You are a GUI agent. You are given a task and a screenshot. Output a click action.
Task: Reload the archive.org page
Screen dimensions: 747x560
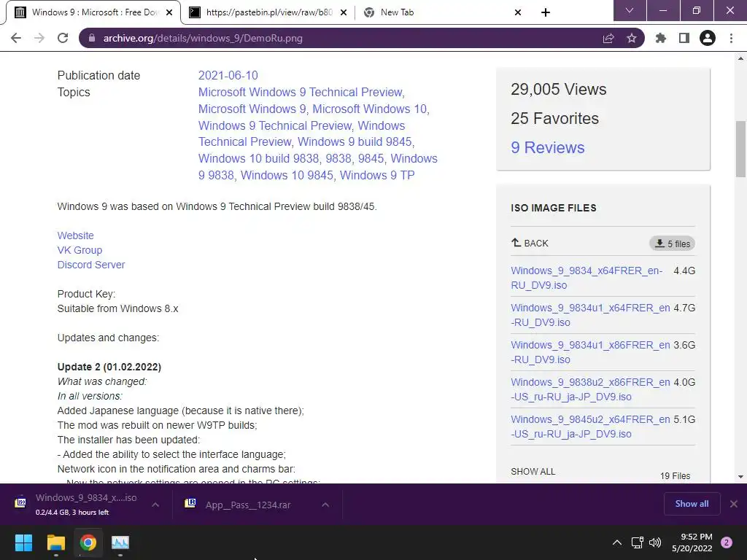[x=63, y=38]
